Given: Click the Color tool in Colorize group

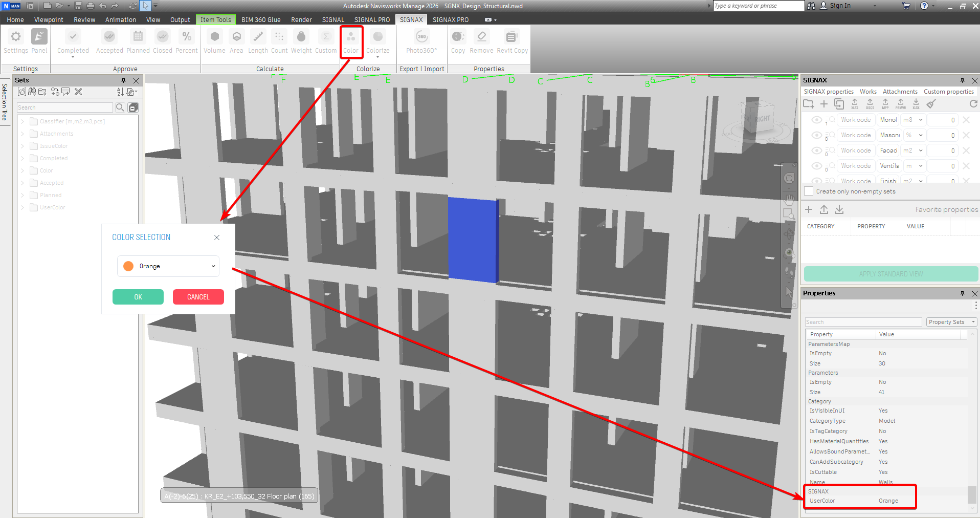Looking at the screenshot, I should point(351,37).
